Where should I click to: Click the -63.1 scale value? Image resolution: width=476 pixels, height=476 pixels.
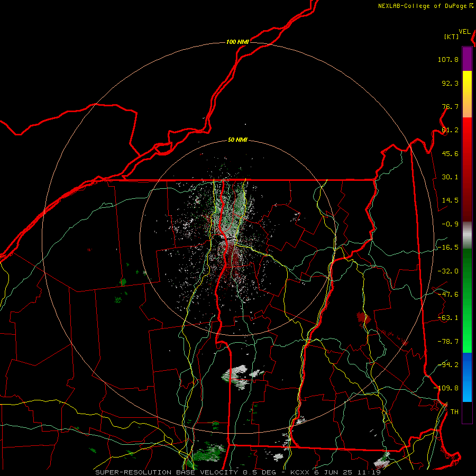(448, 318)
